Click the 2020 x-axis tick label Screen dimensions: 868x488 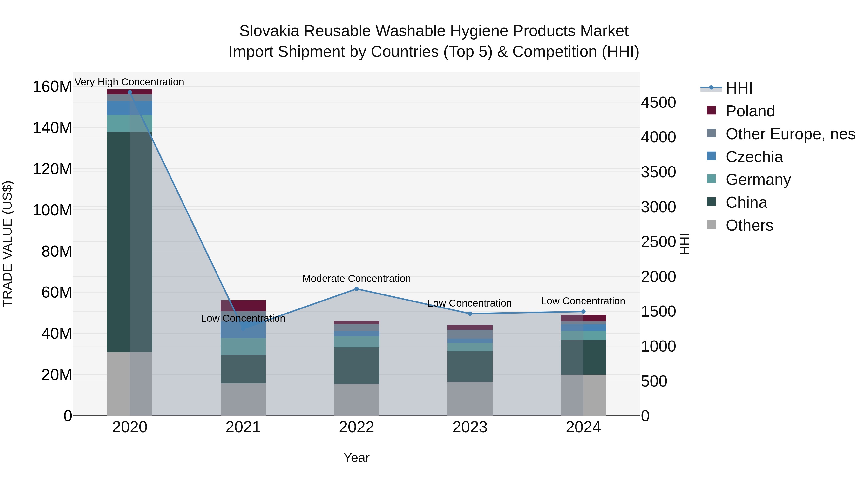pos(130,427)
